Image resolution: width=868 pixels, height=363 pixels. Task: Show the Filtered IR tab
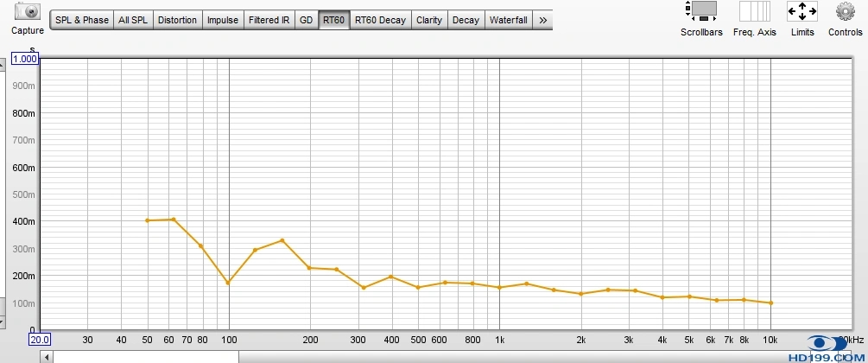coord(269,20)
